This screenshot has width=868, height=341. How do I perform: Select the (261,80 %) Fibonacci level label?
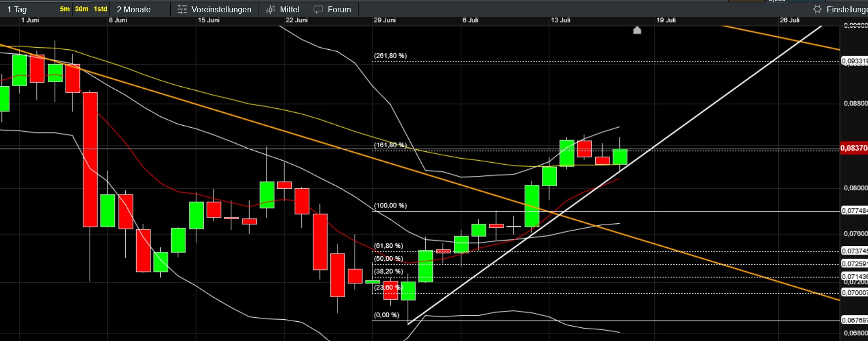point(391,56)
